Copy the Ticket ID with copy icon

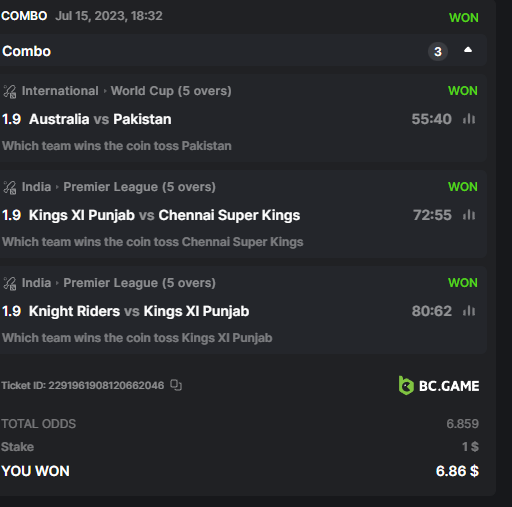click(x=176, y=385)
